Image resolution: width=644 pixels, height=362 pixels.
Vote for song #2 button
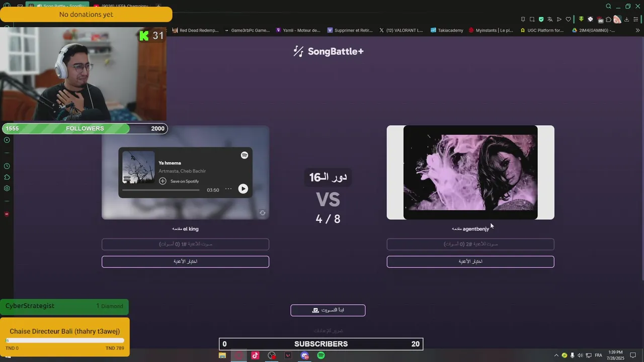[470, 244]
